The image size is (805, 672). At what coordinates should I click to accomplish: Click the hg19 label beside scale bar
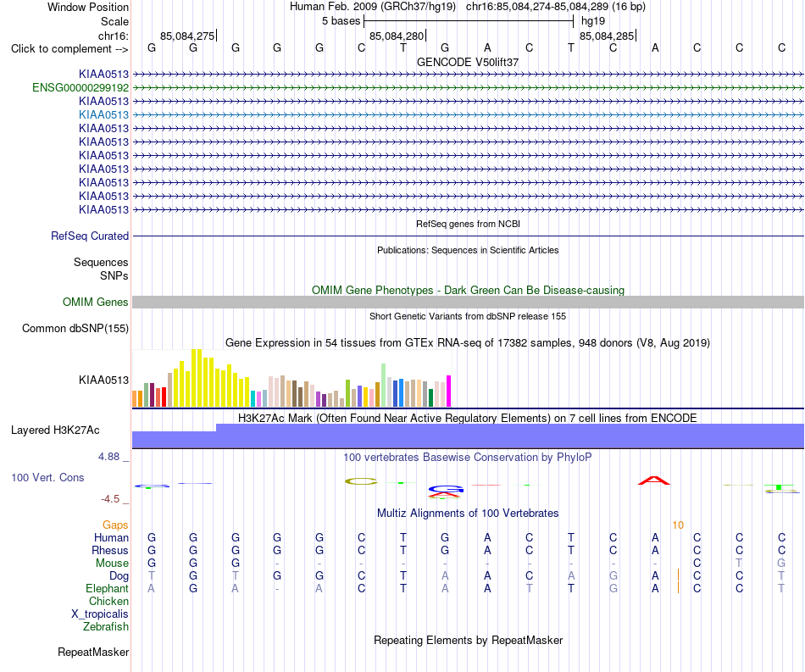[x=593, y=21]
